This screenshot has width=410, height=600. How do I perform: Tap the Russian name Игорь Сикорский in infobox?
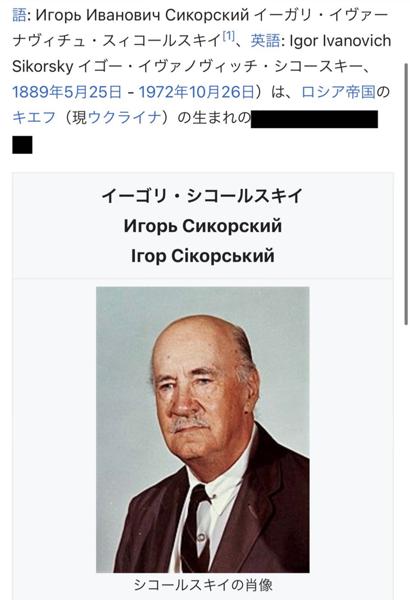[x=203, y=226]
